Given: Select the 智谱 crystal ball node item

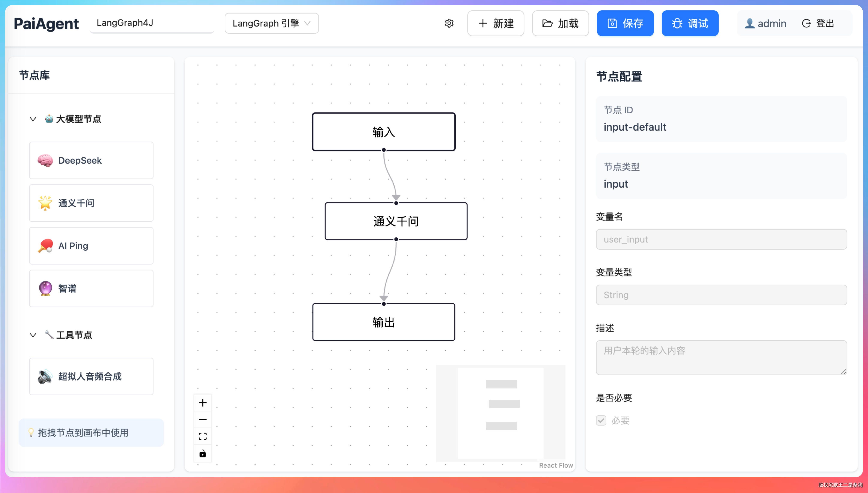Looking at the screenshot, I should pyautogui.click(x=91, y=288).
